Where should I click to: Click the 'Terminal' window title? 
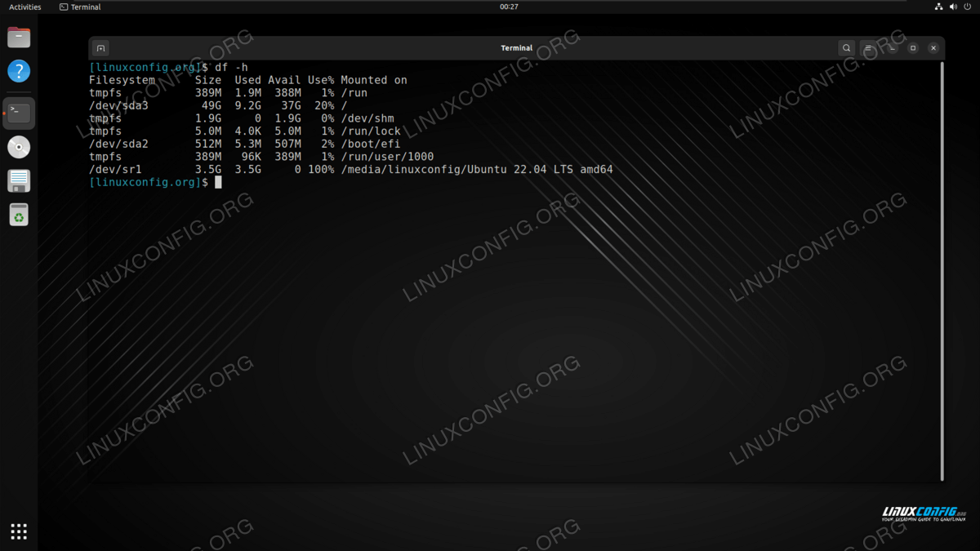517,48
